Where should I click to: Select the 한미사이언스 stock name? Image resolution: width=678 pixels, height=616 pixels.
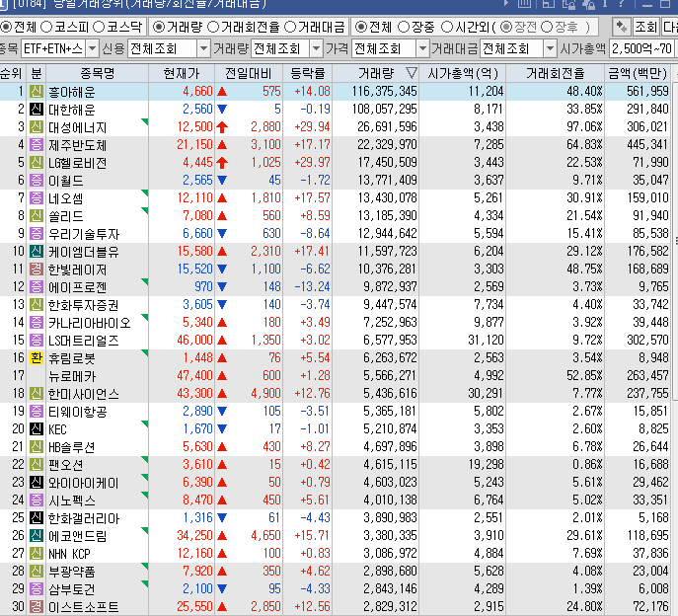point(84,394)
